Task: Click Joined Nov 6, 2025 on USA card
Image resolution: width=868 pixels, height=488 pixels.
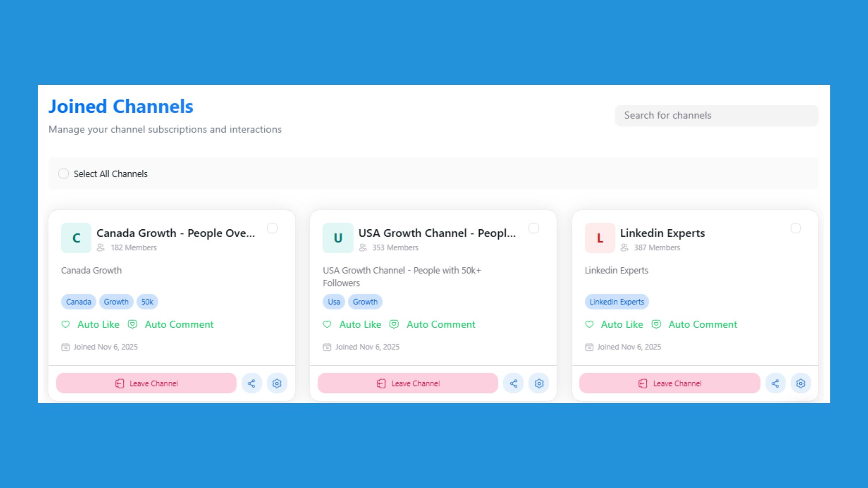Action: tap(367, 347)
